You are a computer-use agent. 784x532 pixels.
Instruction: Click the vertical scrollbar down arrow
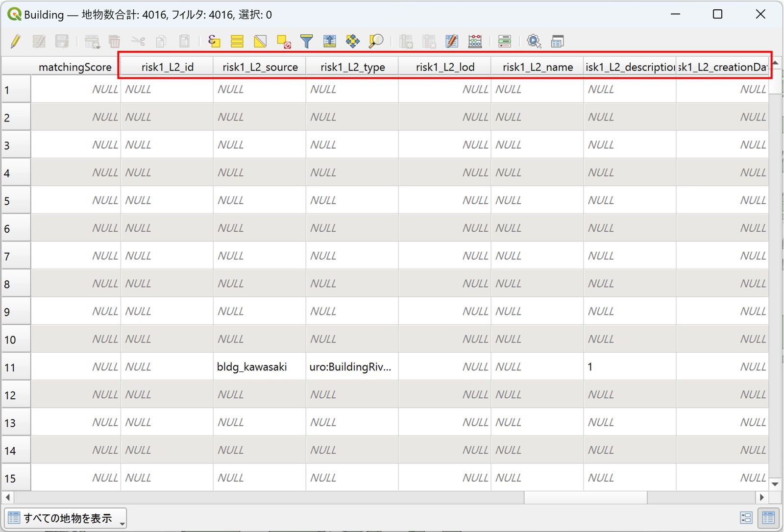pos(775,484)
